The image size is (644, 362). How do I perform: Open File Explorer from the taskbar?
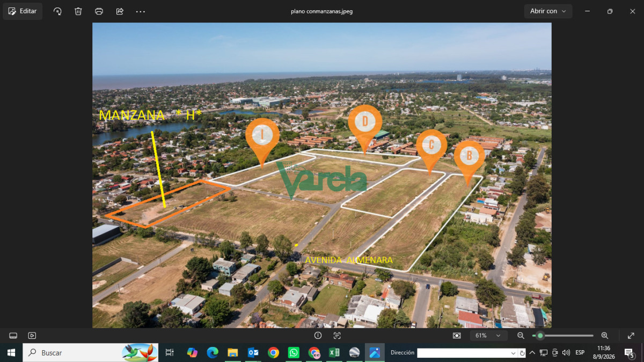click(233, 353)
